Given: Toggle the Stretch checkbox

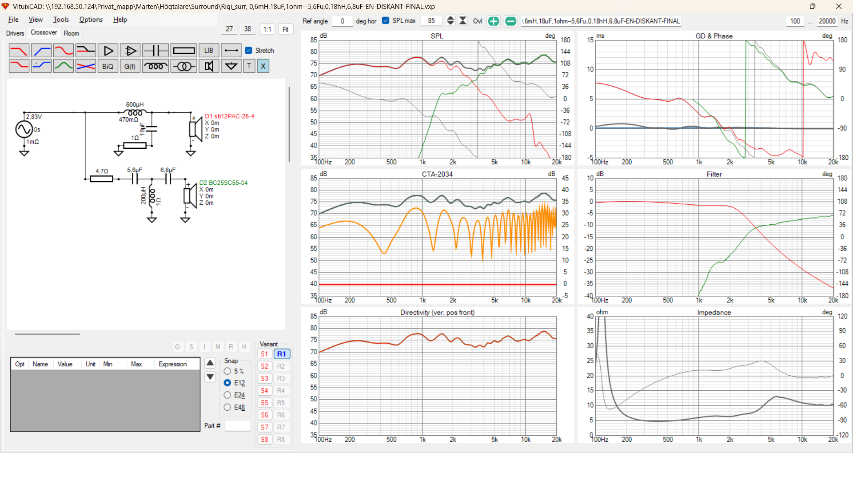Looking at the screenshot, I should (249, 51).
